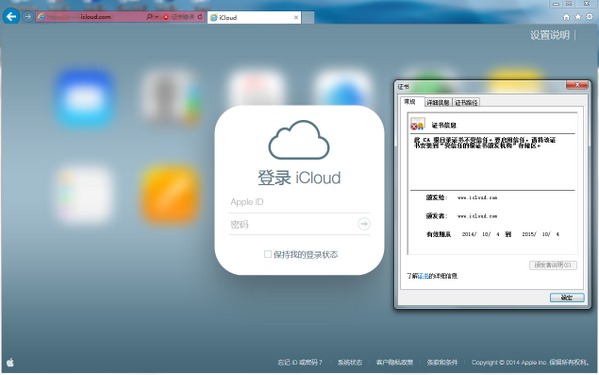Image resolution: width=599 pixels, height=375 pixels.
Task: Open the favorites star icon
Action: click(578, 17)
